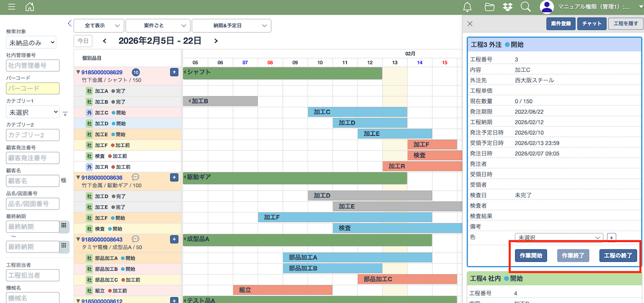Go to the home page icon

[x=30, y=7]
